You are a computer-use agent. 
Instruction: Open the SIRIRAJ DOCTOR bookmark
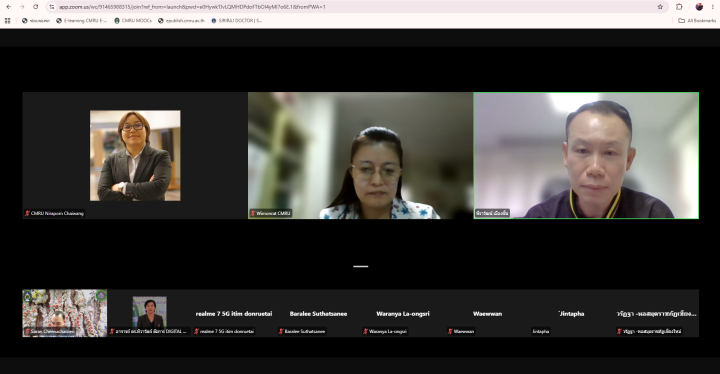237,21
